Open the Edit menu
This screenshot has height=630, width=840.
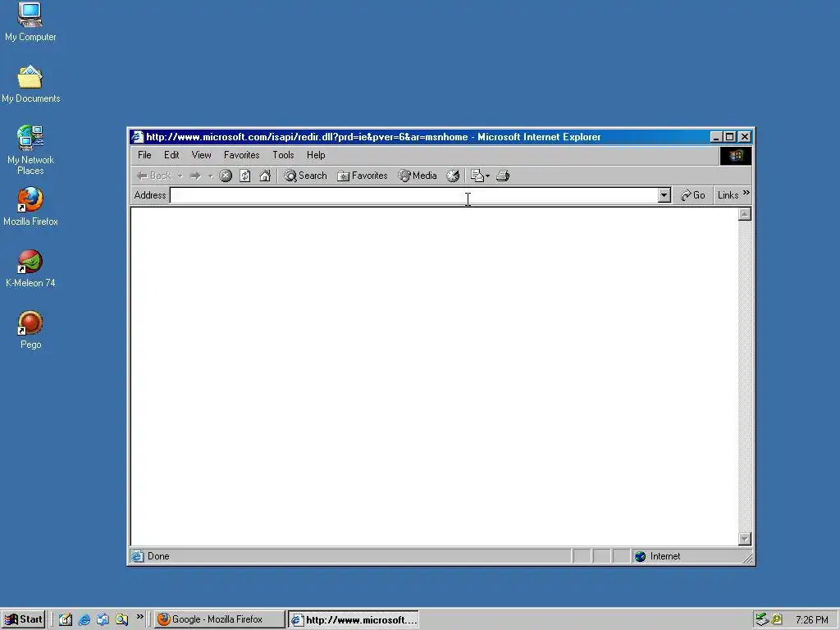coord(171,155)
